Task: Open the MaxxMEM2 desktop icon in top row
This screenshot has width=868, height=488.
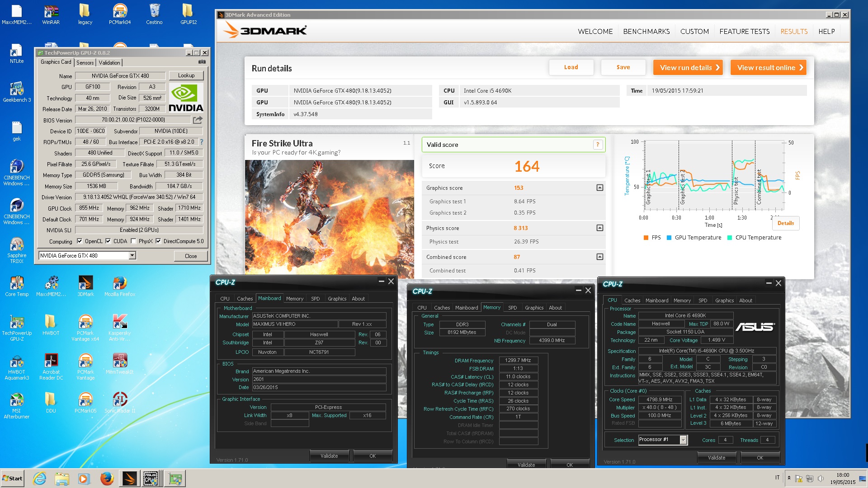Action: [x=17, y=14]
